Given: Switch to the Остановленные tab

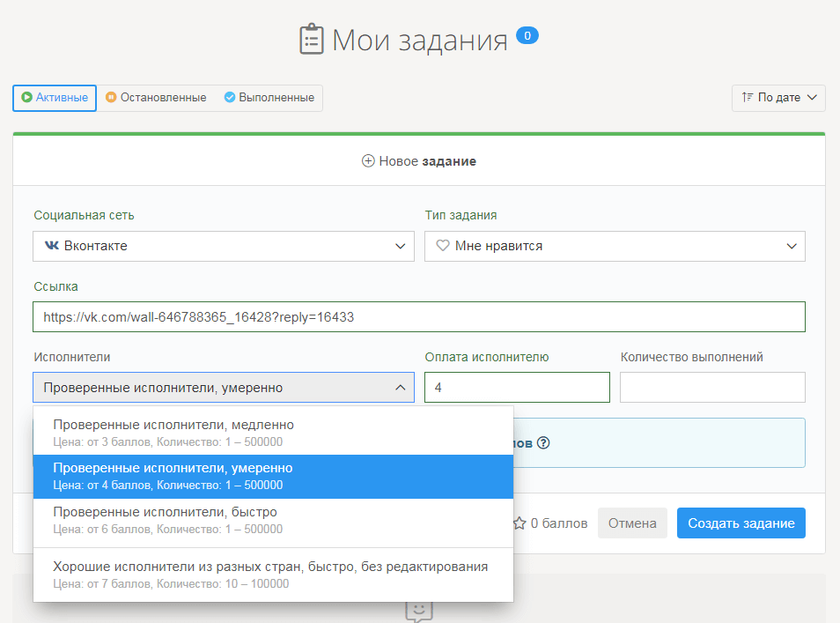Looking at the screenshot, I should coord(156,98).
